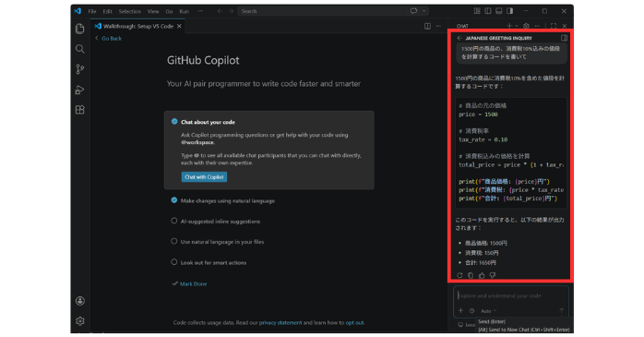Navigate forward with title bar right arrow

[231, 11]
